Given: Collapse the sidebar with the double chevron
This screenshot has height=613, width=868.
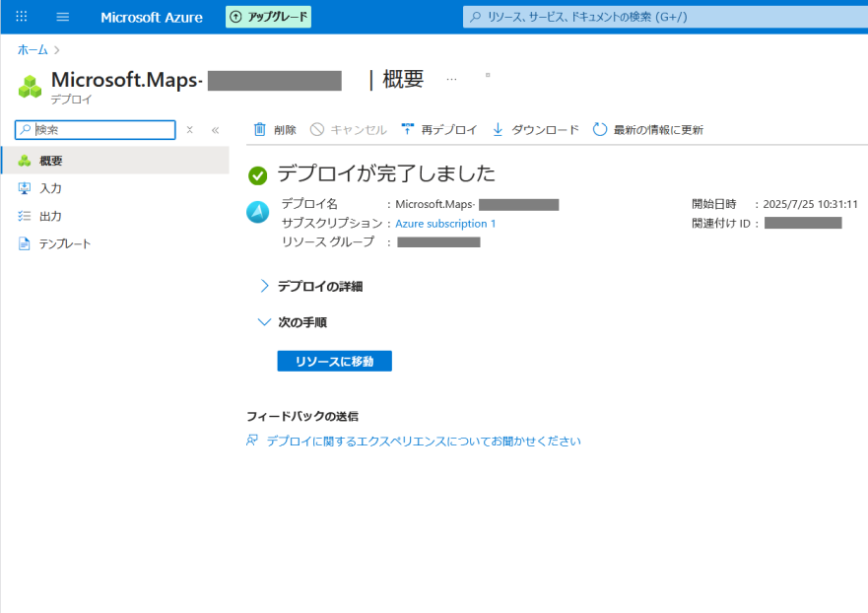Looking at the screenshot, I should pyautogui.click(x=216, y=130).
